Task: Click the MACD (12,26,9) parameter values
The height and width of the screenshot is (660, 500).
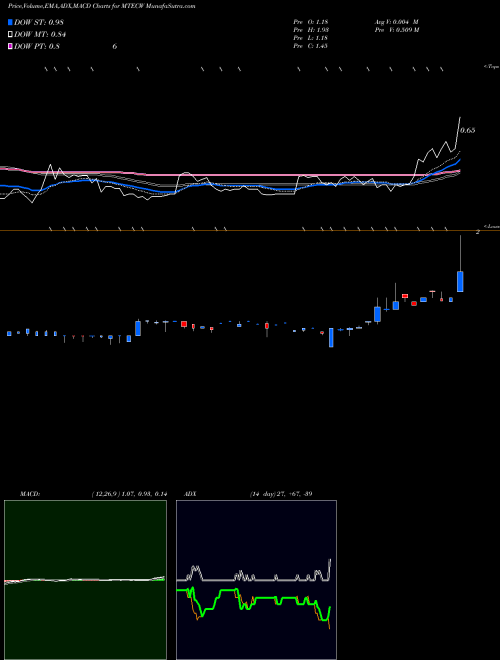Action: [129, 494]
